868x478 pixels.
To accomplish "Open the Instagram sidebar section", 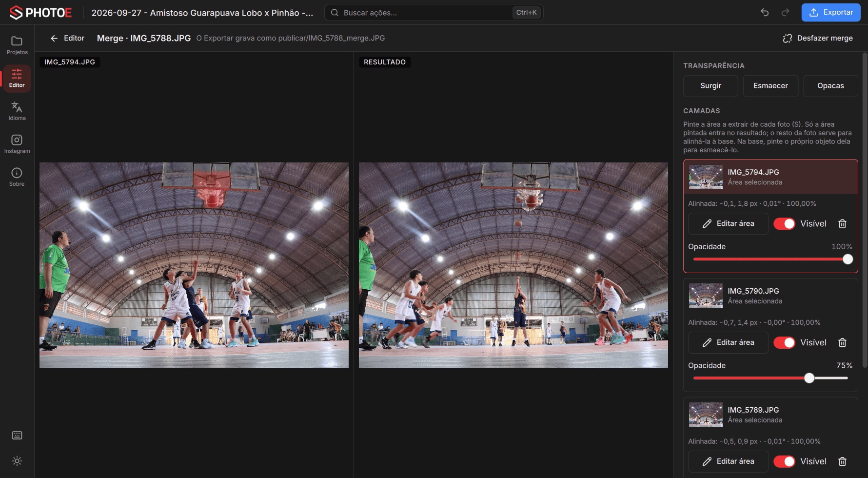I will [x=17, y=144].
